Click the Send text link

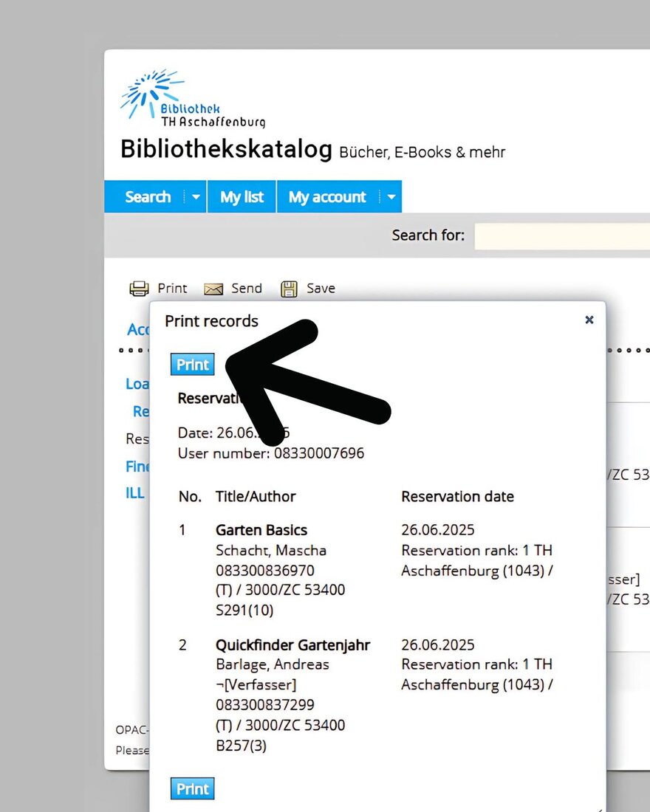246,288
